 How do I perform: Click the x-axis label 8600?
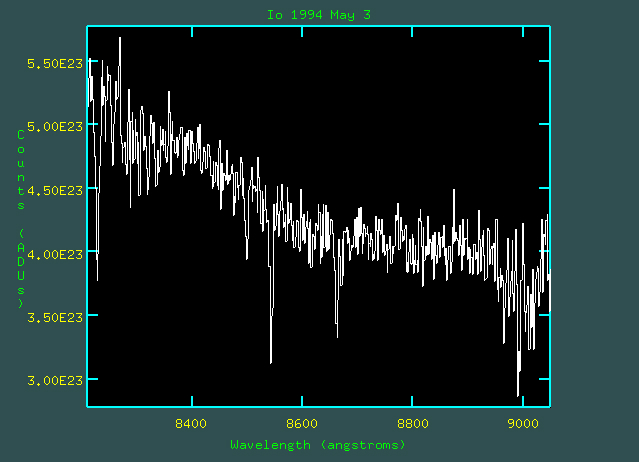pyautogui.click(x=302, y=424)
